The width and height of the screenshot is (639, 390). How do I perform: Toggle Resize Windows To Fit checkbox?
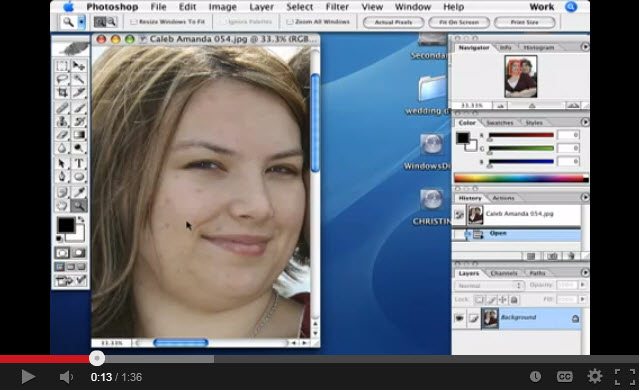tap(133, 22)
